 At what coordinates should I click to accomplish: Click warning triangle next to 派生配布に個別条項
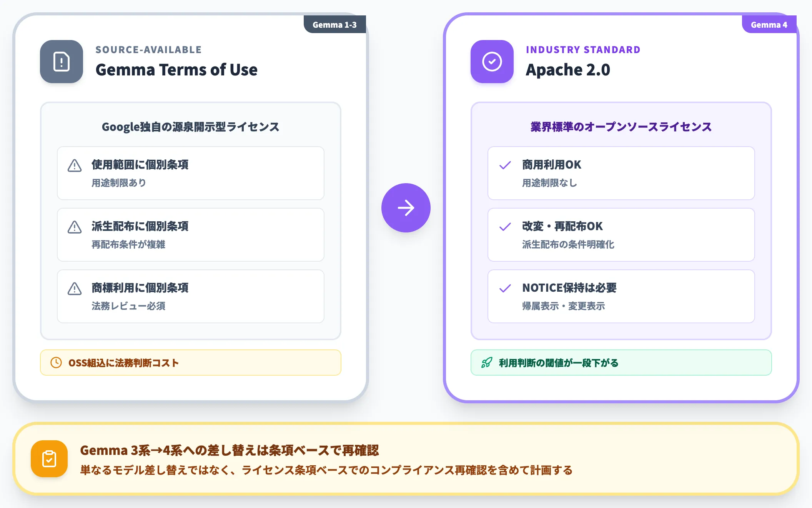75,227
